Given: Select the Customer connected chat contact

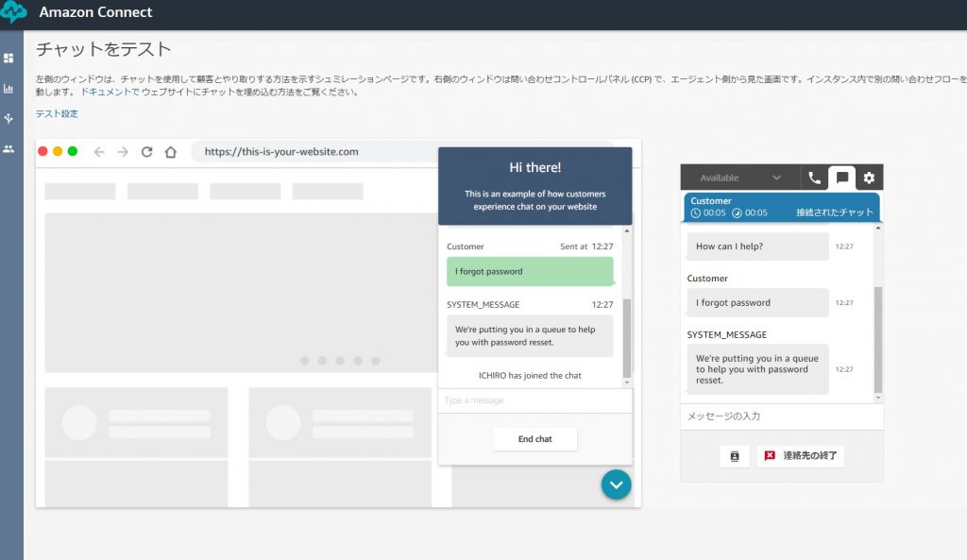Looking at the screenshot, I should (781, 207).
